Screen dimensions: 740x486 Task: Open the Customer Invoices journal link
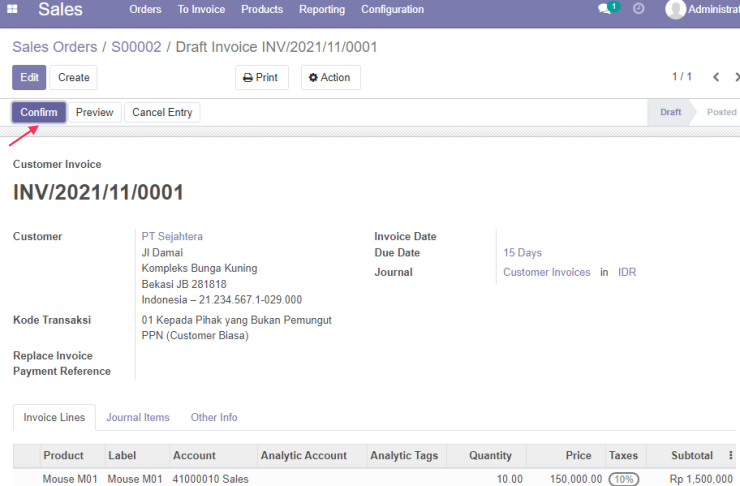547,272
